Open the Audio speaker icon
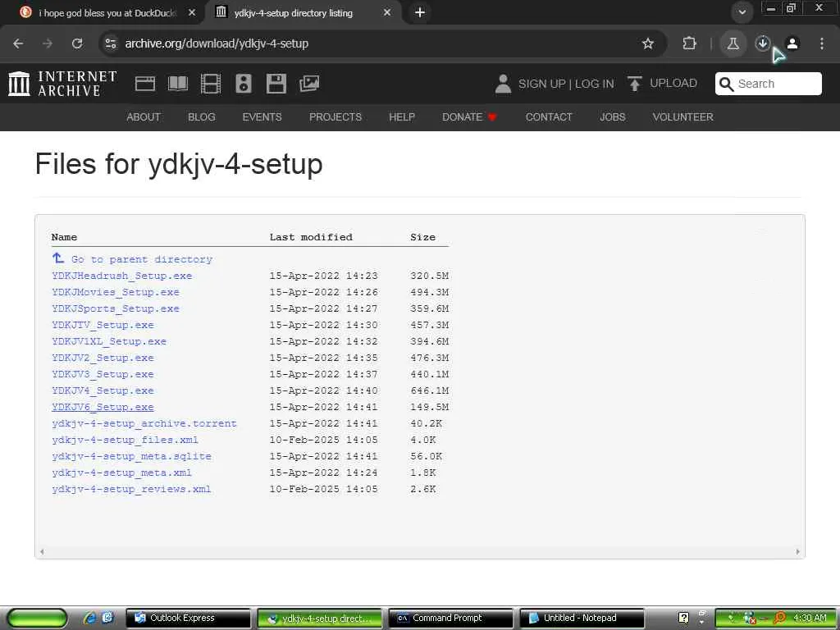The width and height of the screenshot is (840, 630). tap(243, 84)
